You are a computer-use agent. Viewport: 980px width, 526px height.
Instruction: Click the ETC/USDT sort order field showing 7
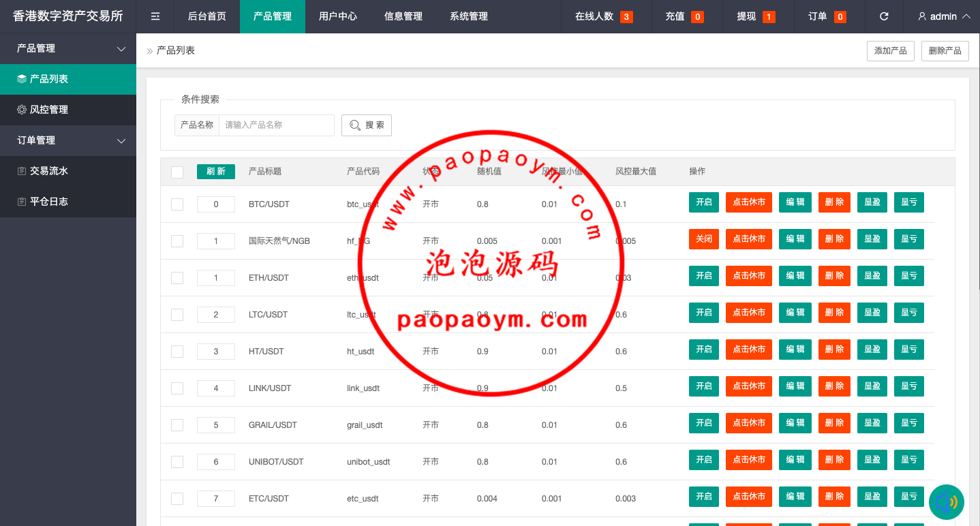(x=216, y=499)
